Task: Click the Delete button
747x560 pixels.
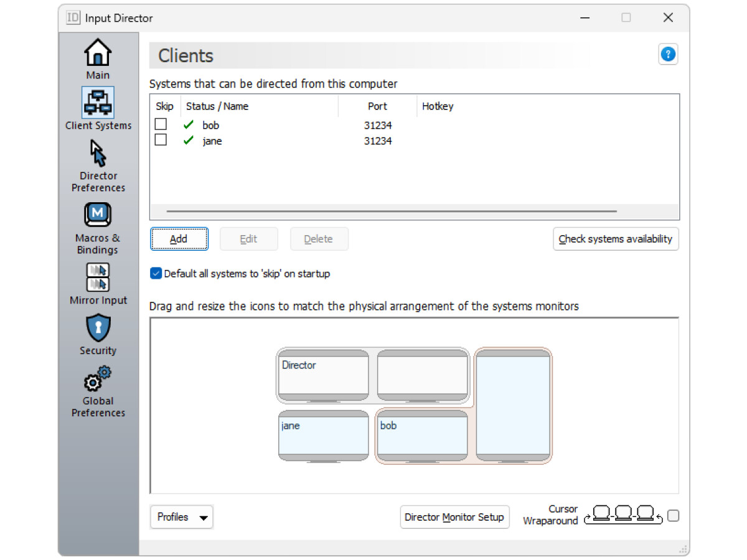Action: [x=319, y=239]
